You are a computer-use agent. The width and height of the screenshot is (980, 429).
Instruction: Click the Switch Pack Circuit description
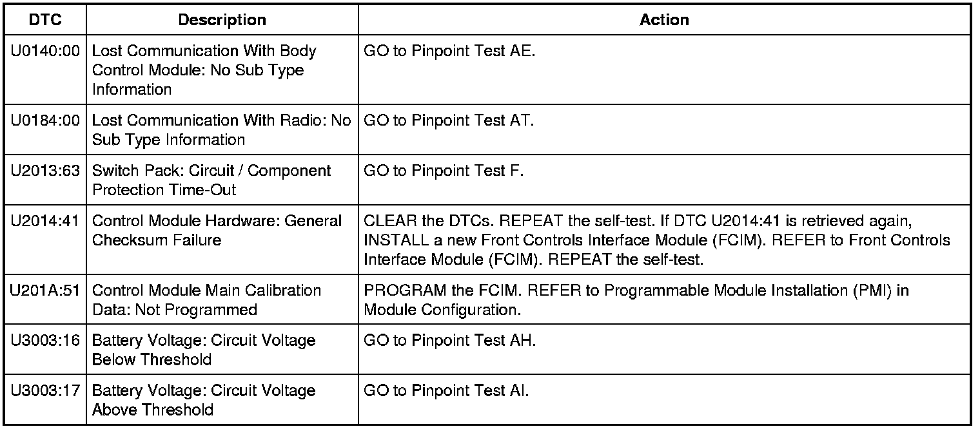pos(211,180)
